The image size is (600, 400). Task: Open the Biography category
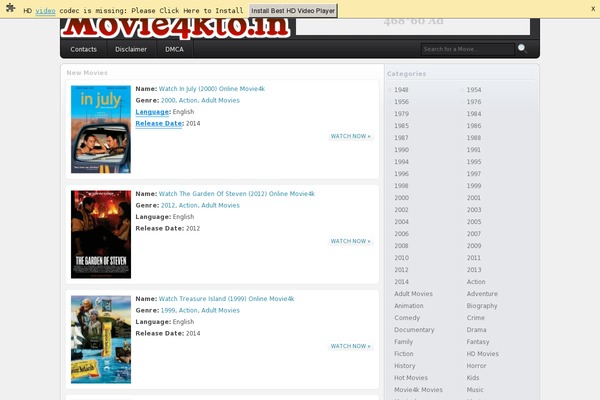click(x=482, y=306)
